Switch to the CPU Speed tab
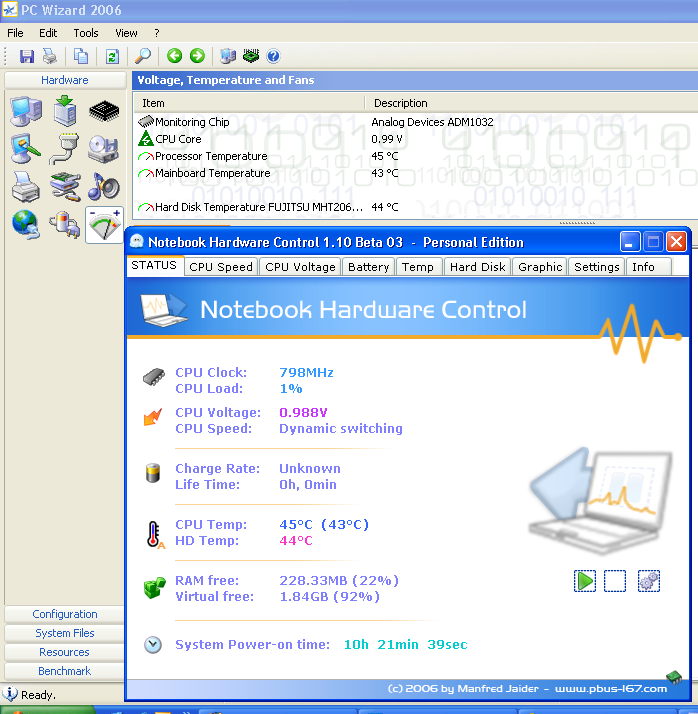This screenshot has height=714, width=698. point(221,267)
